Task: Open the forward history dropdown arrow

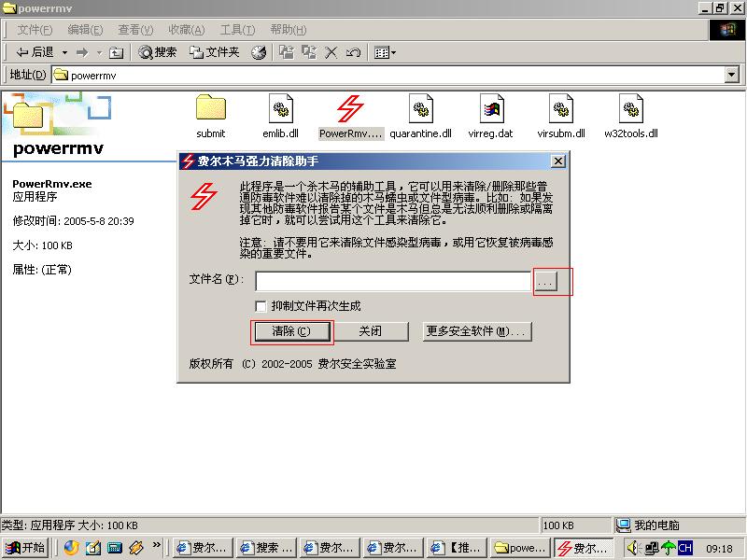Action: pyautogui.click(x=100, y=52)
